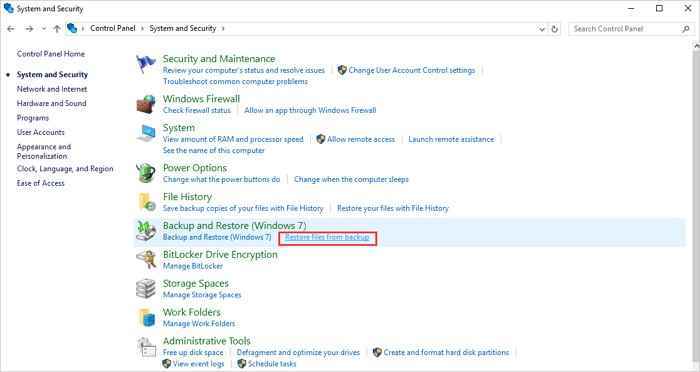
Task: Open the BitLocker Drive Encryption key icon
Action: [146, 260]
